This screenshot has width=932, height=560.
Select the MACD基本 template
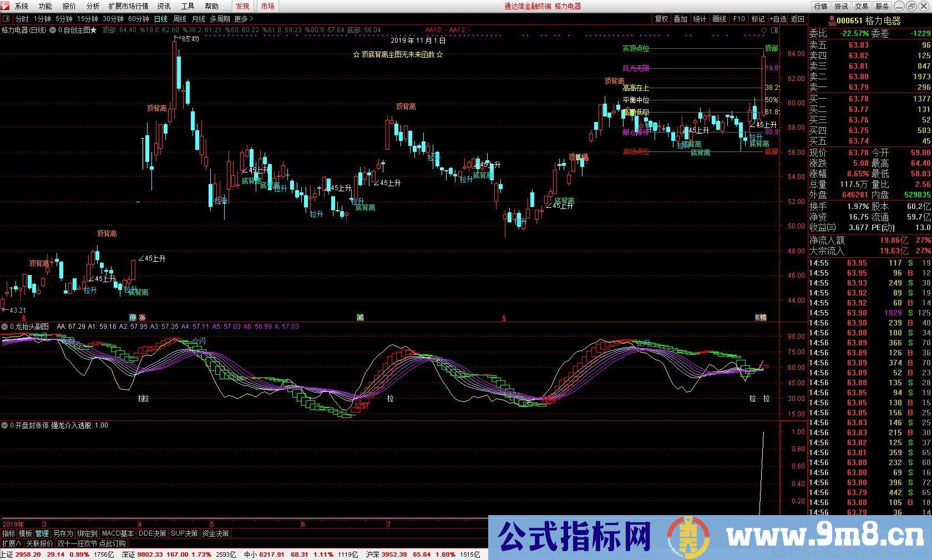118,533
